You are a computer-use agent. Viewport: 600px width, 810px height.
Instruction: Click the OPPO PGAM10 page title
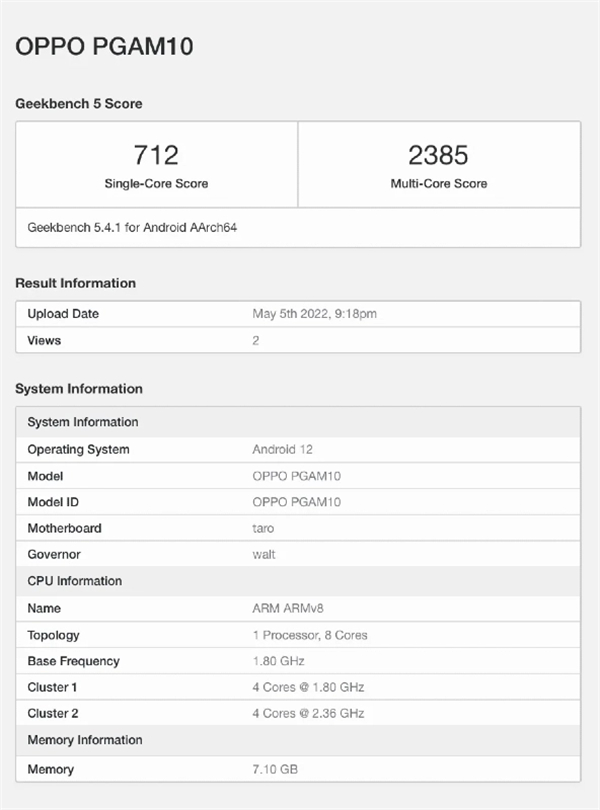103,46
